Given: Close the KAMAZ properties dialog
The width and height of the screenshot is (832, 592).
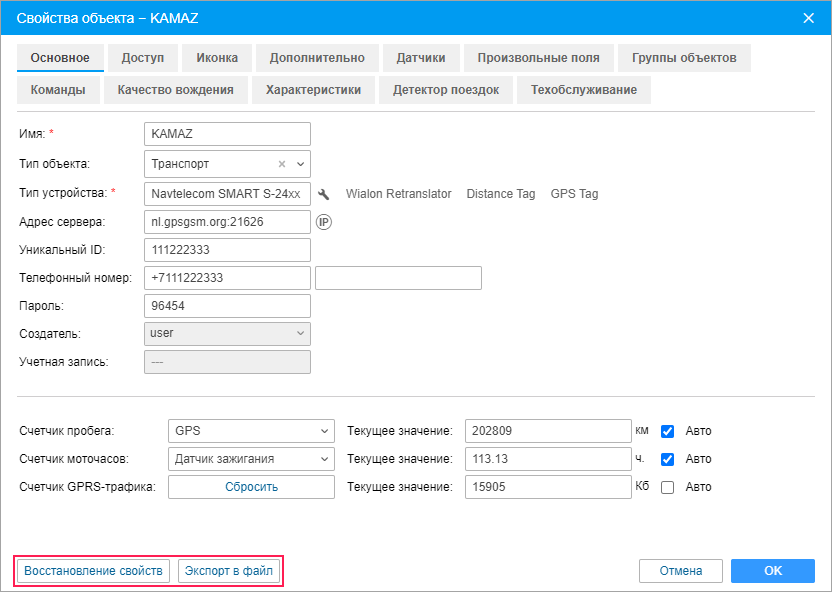Looking at the screenshot, I should (809, 18).
